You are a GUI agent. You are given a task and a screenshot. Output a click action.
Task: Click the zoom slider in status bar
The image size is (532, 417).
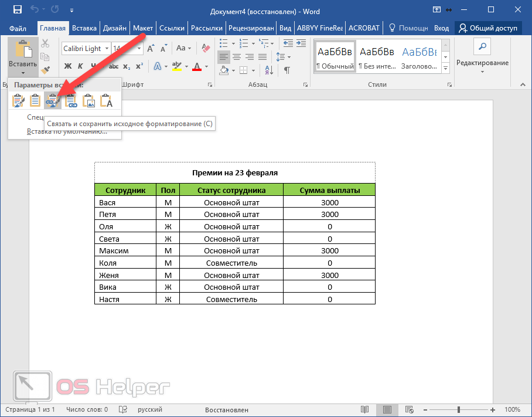(x=459, y=409)
